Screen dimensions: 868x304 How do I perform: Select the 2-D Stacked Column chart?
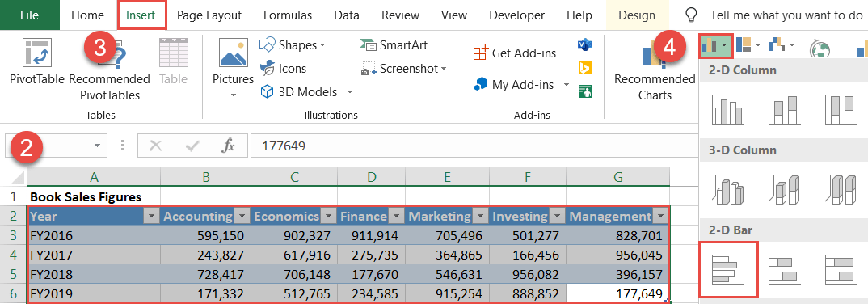pyautogui.click(x=784, y=108)
